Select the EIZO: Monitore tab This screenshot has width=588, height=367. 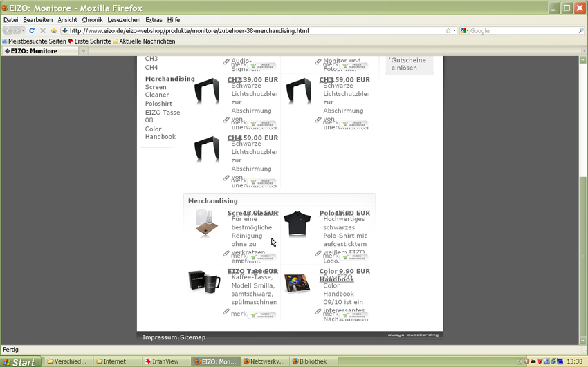[39, 51]
